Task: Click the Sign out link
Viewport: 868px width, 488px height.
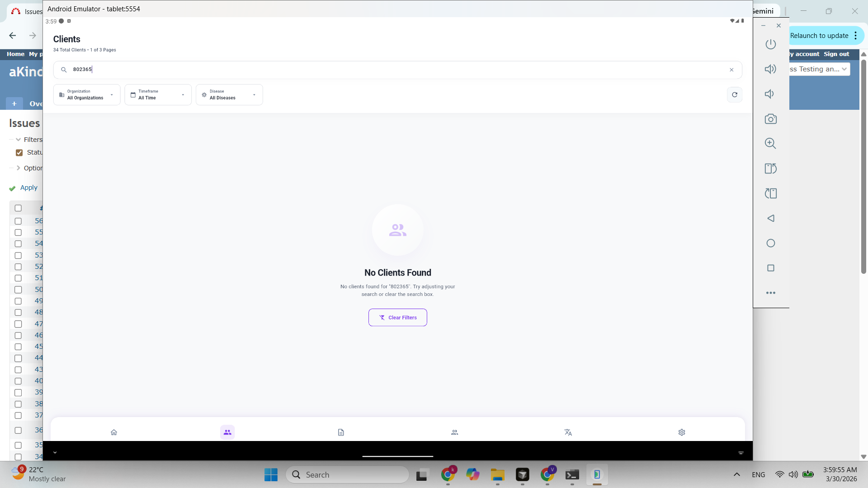Action: 836,54
